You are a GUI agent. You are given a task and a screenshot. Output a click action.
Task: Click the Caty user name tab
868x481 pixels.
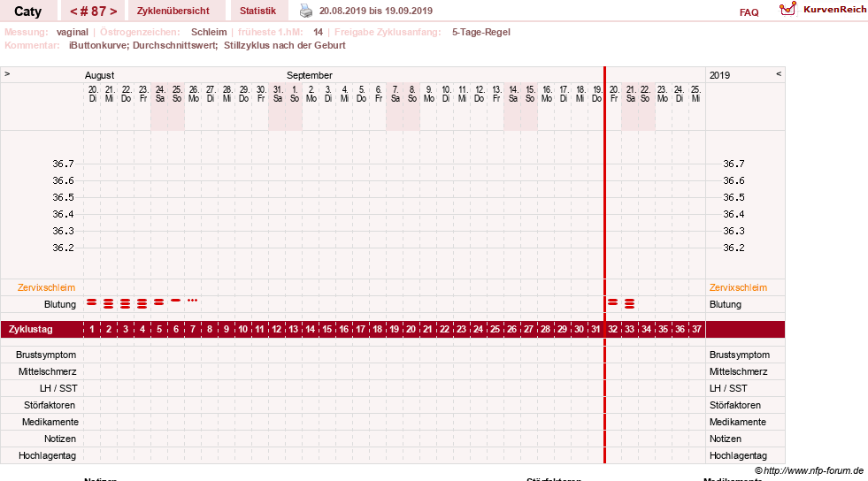[27, 11]
